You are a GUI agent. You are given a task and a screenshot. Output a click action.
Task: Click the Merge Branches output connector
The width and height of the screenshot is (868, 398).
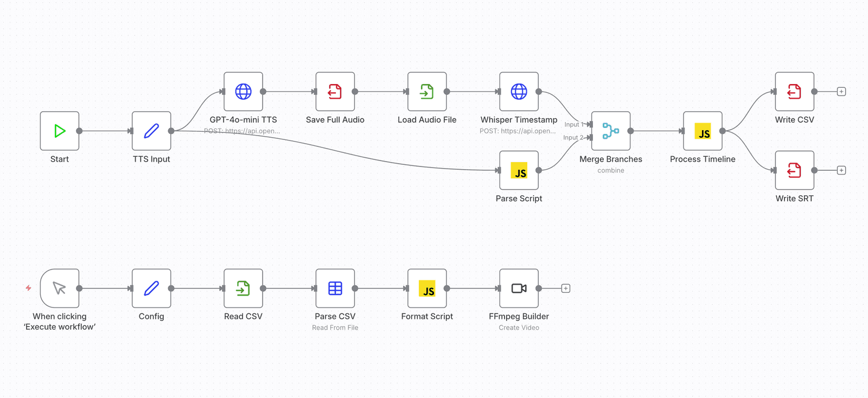click(x=630, y=131)
